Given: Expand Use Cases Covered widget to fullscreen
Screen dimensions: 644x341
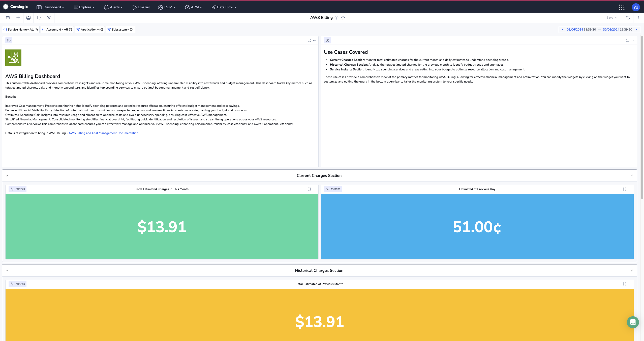Looking at the screenshot, I should click(x=628, y=40).
